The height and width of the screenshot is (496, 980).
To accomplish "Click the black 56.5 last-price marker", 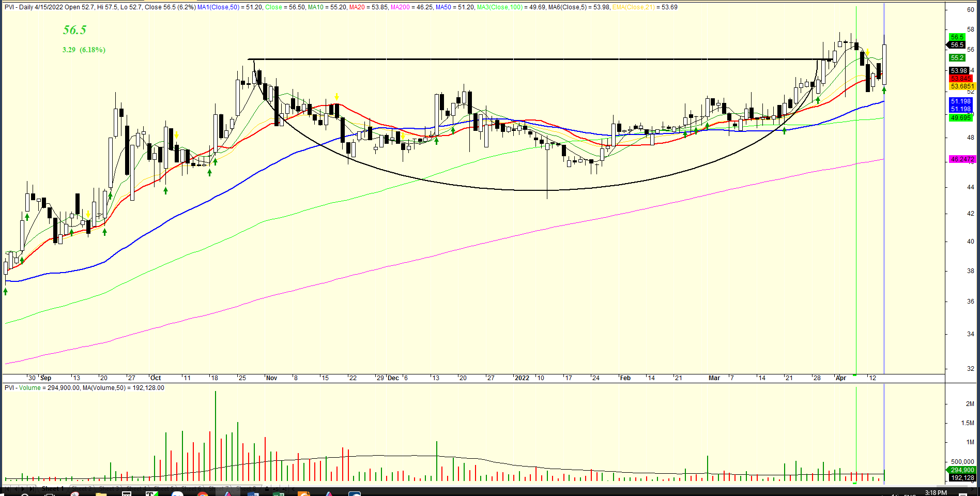I will (957, 45).
